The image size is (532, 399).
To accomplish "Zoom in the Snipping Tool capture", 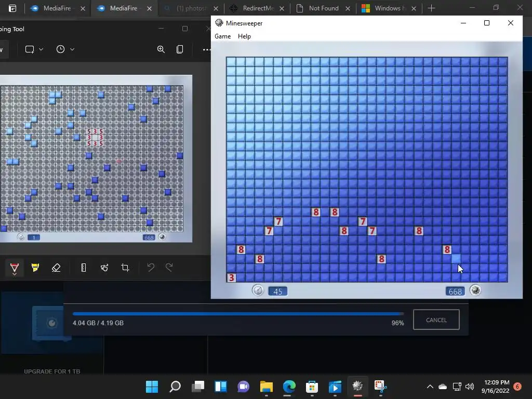I will tap(161, 49).
